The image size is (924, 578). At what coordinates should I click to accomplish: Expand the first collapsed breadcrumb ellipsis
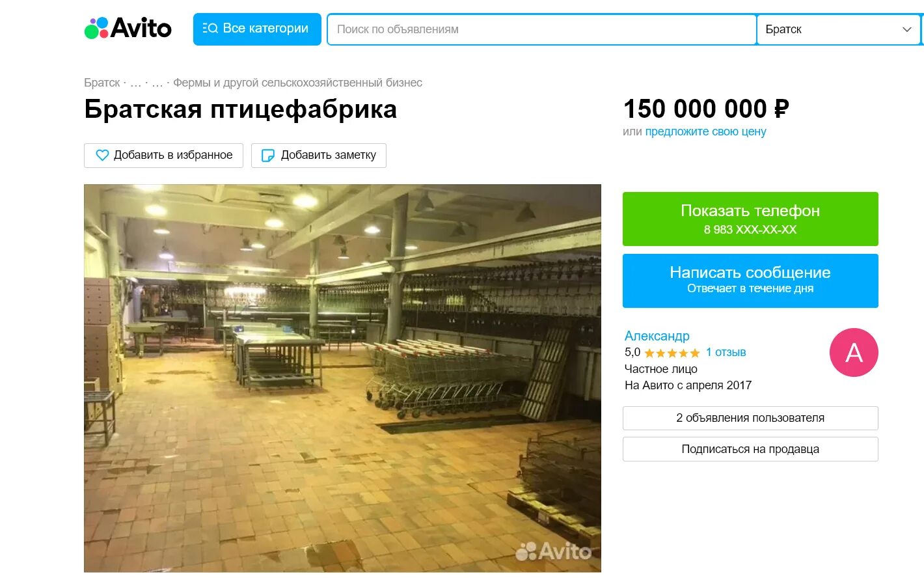tap(135, 83)
